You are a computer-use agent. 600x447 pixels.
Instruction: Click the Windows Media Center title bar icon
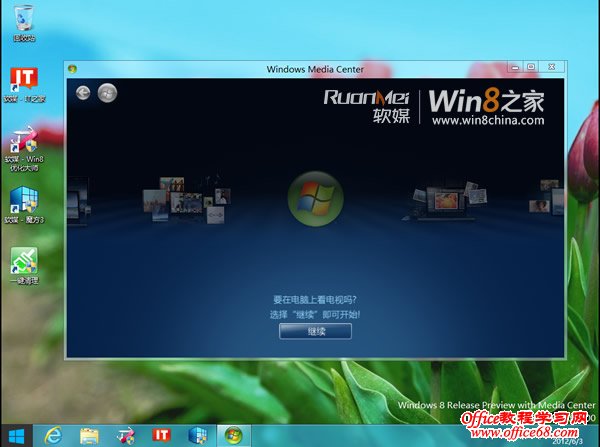tap(72, 69)
